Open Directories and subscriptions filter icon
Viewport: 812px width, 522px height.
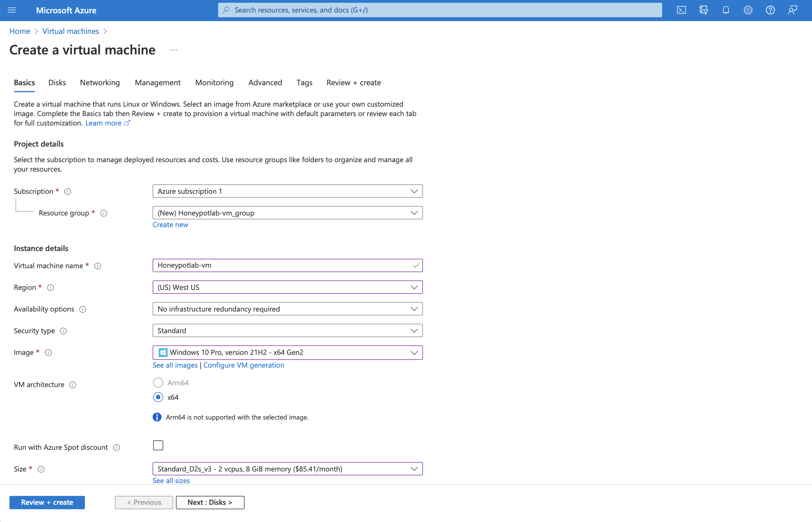point(703,10)
